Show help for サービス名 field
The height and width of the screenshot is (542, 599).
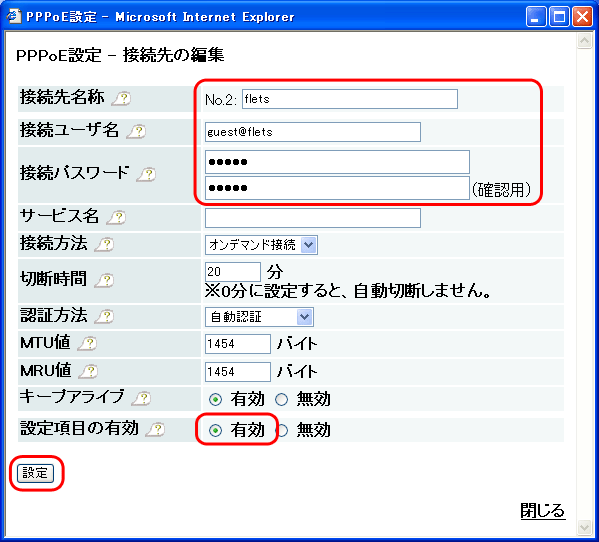117,217
